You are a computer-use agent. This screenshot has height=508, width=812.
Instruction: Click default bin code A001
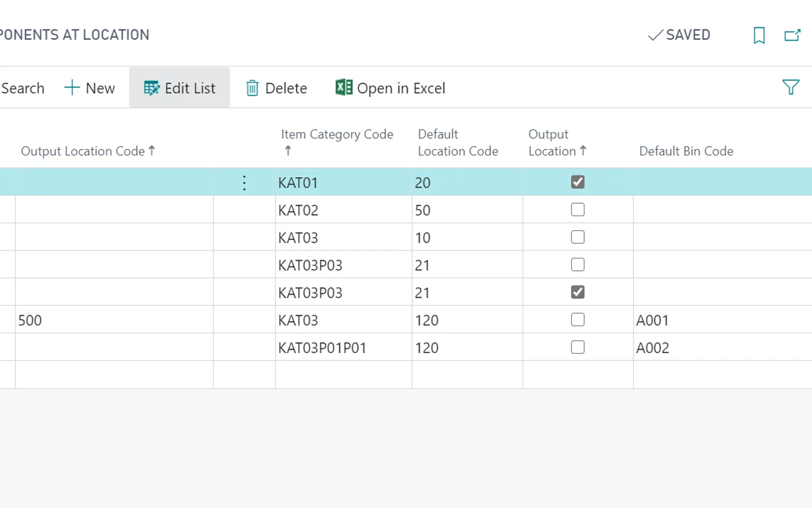click(723, 320)
